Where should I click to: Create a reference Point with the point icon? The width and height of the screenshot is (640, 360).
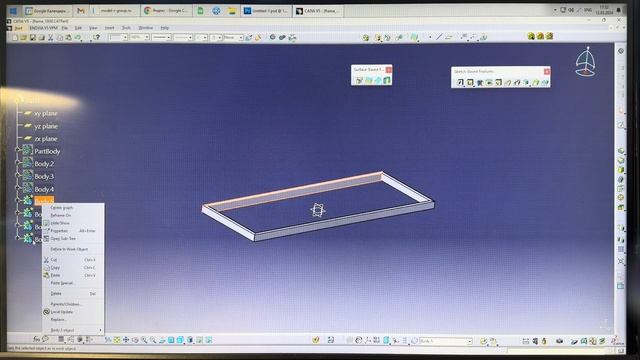tap(430, 37)
